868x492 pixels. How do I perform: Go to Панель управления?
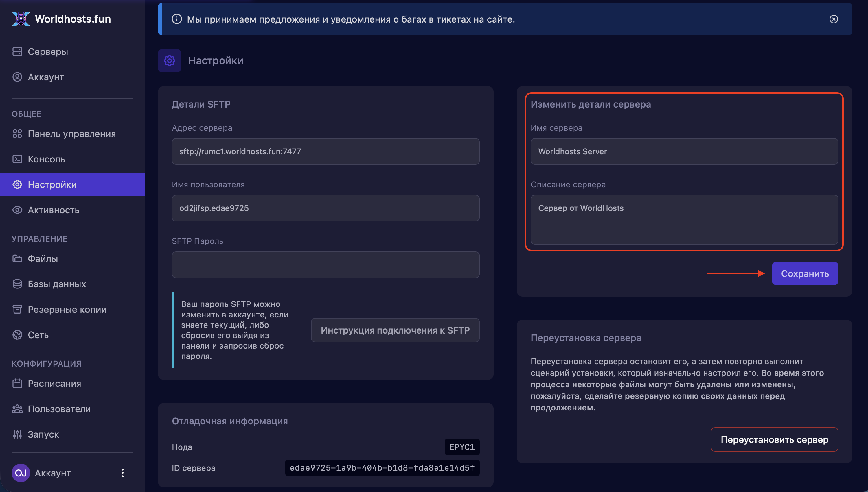tap(72, 134)
